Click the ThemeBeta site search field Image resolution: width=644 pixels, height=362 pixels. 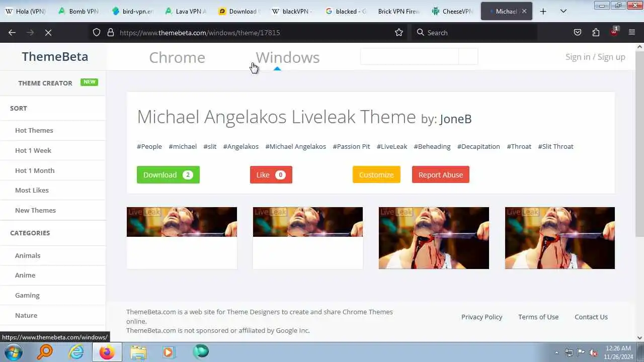coord(409,56)
